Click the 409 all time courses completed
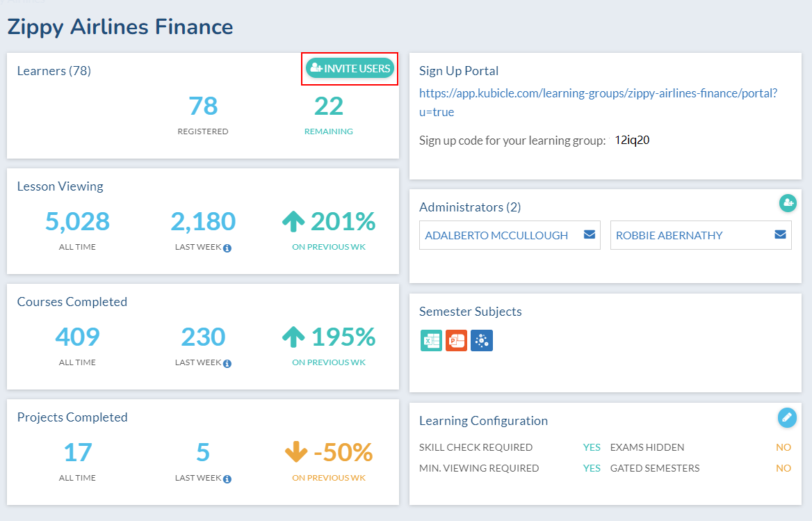The height and width of the screenshot is (521, 812). pos(77,337)
